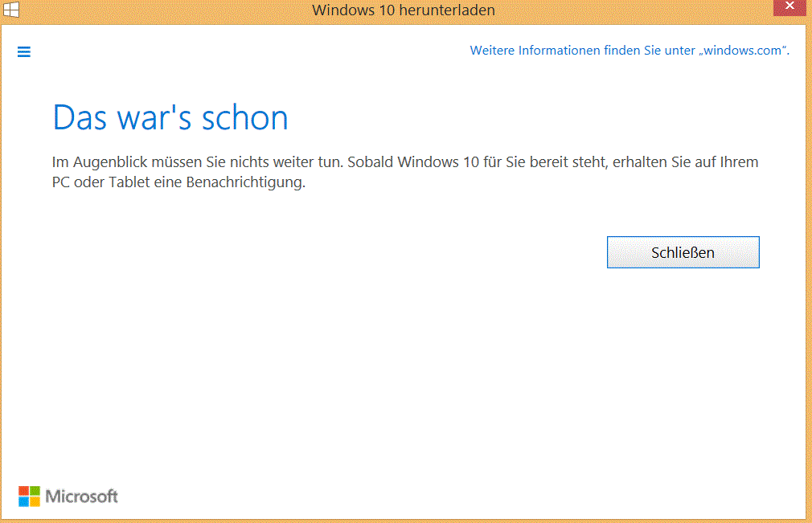This screenshot has height=523, width=812.
Task: Click the Microsoft logo
Action: [68, 496]
